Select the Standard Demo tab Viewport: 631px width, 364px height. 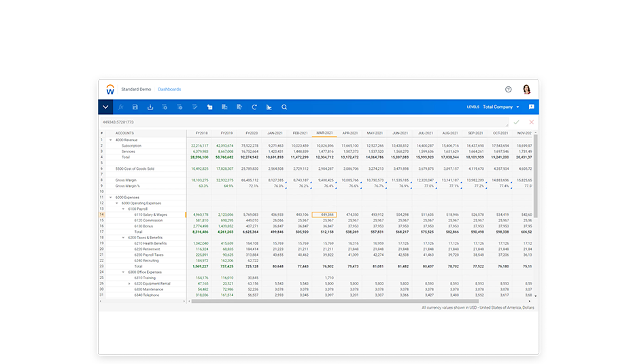click(x=135, y=90)
